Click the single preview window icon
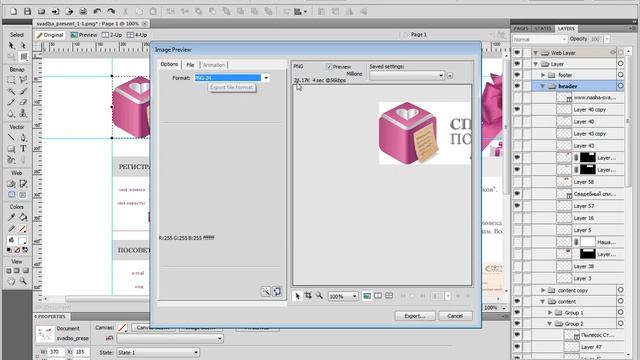 click(x=367, y=296)
